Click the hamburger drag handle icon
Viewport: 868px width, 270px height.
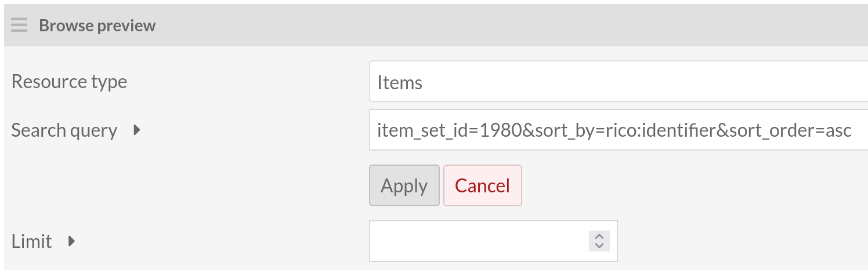point(19,25)
